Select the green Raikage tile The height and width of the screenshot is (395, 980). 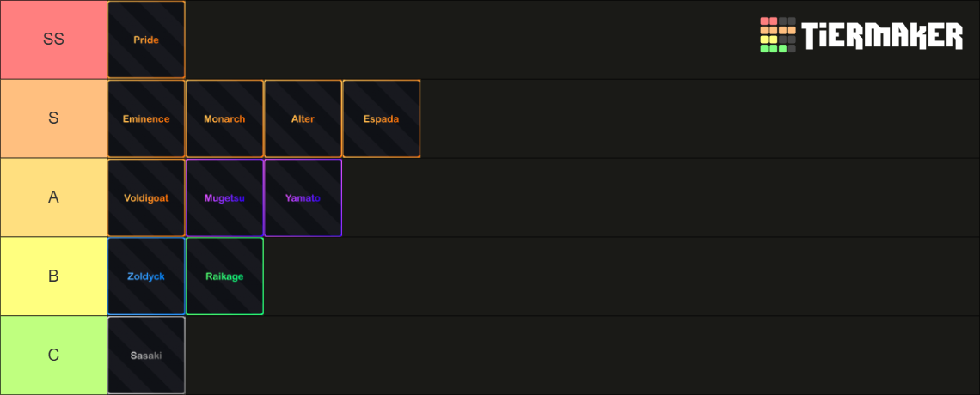[x=225, y=276]
